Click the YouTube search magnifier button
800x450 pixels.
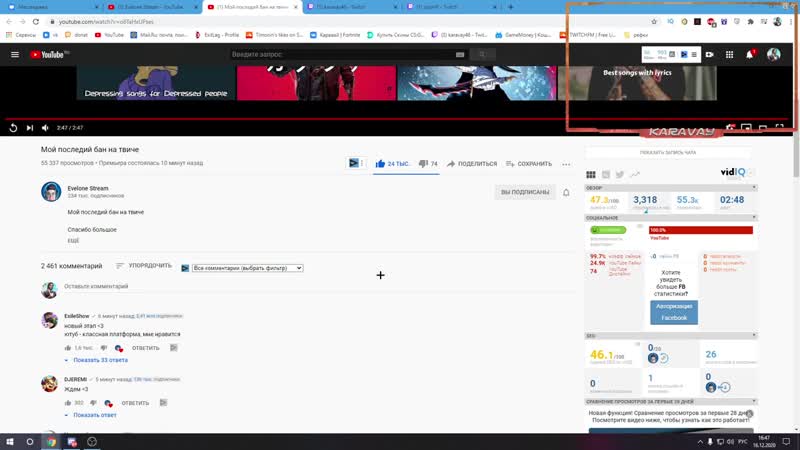(482, 55)
